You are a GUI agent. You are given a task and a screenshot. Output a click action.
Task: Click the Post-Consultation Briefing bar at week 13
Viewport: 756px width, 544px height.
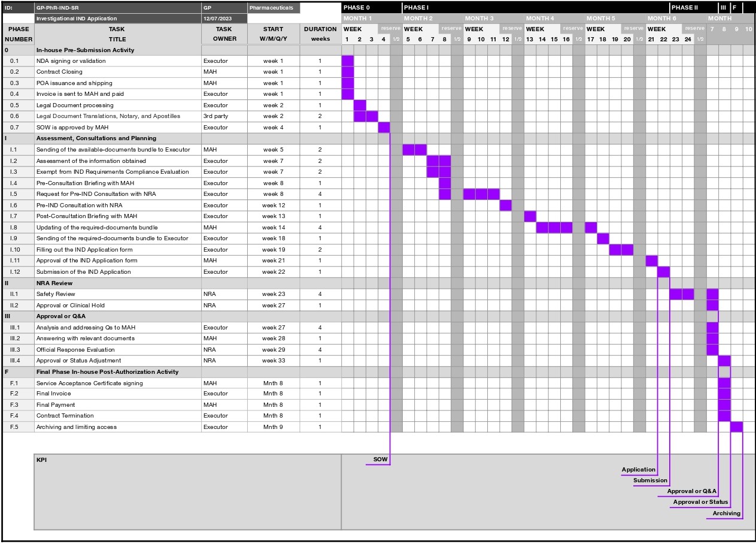(x=530, y=216)
